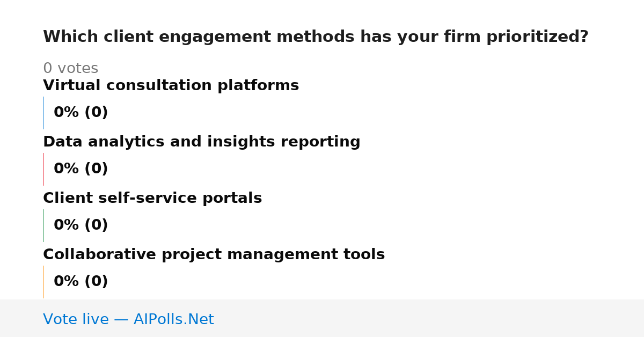The width and height of the screenshot is (644, 337).
Task: Click 0% (0) result under Data analytics
Action: 80,169
